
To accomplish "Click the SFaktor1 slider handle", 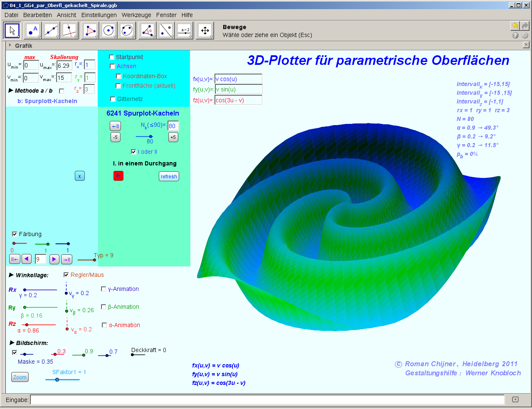I will 57,379.
